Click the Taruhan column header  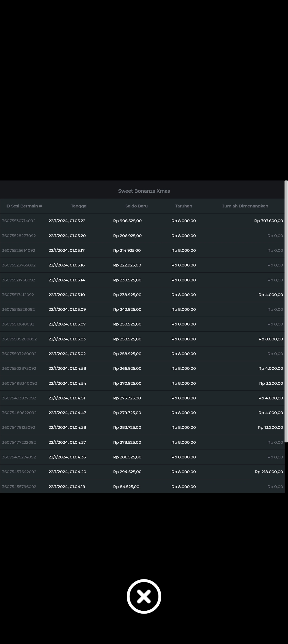pyautogui.click(x=183, y=206)
